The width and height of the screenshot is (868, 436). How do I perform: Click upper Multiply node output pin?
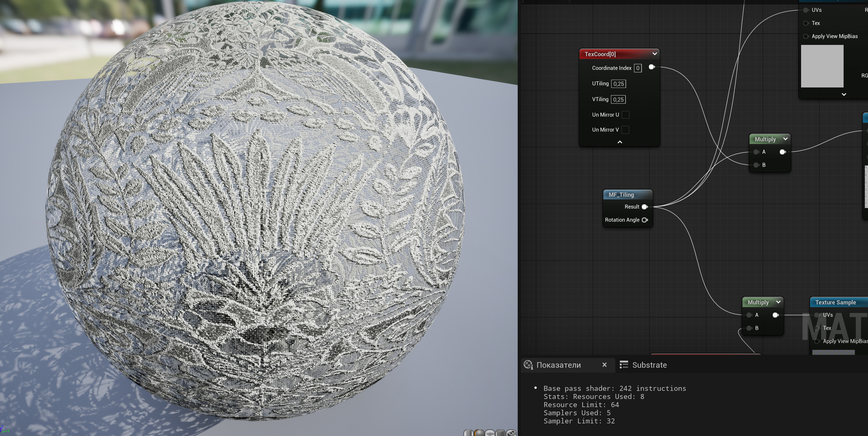782,152
